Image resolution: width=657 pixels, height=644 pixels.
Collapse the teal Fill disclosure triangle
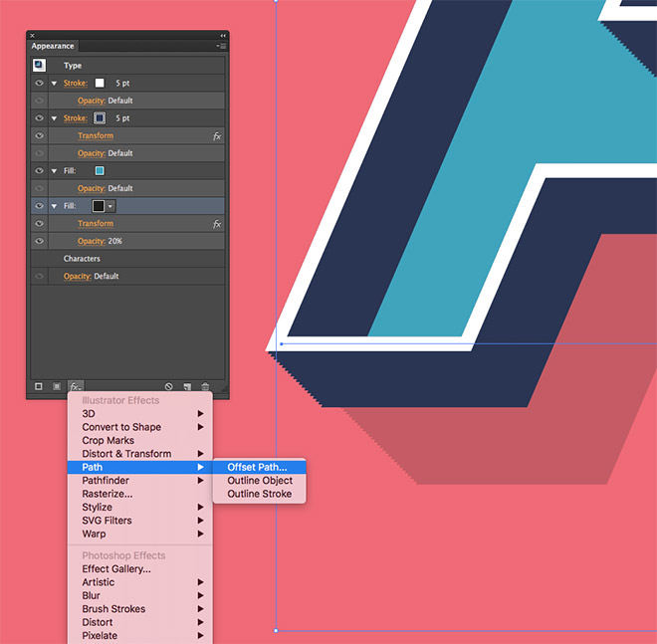(54, 171)
